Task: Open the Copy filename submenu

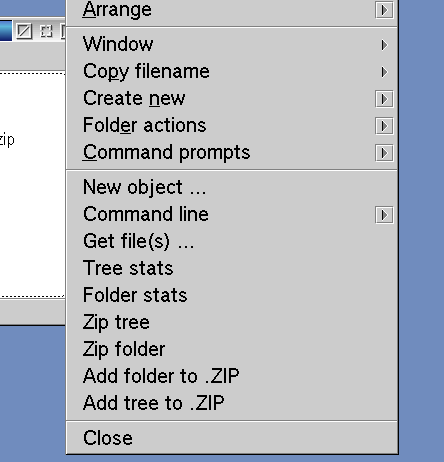Action: (232, 71)
